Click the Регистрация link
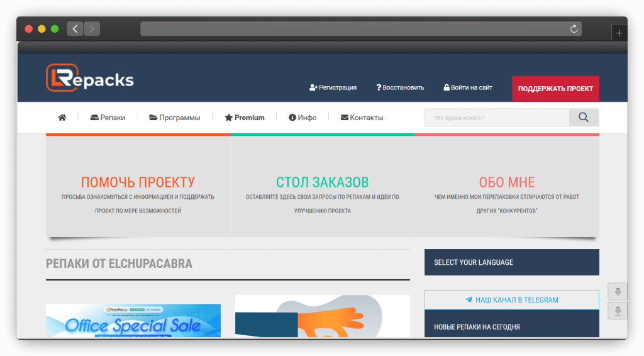 click(333, 88)
